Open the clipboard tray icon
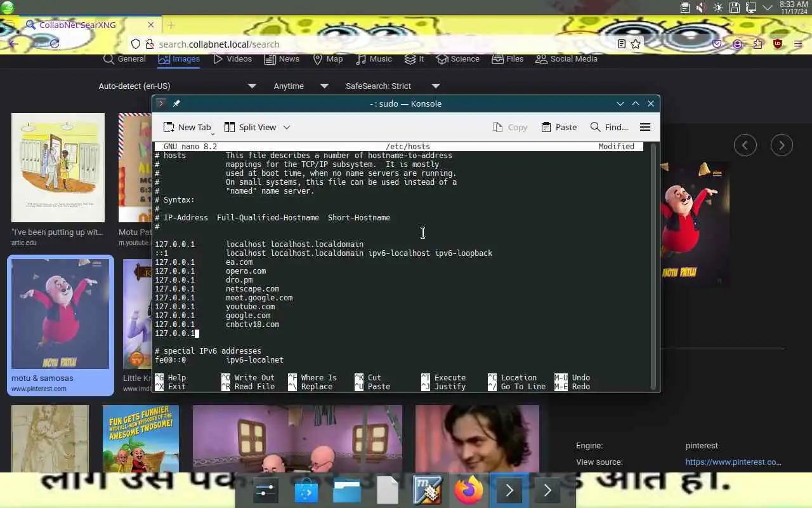The height and width of the screenshot is (508, 812). click(685, 8)
